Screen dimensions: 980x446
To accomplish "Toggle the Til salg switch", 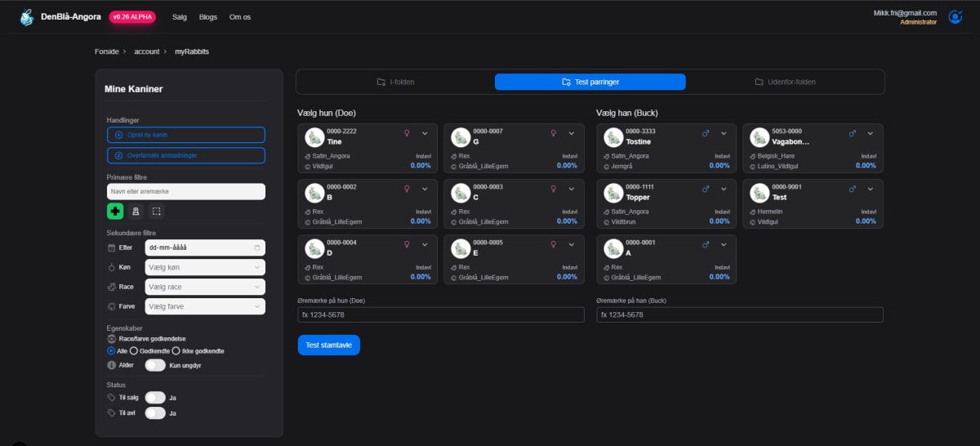I will tap(155, 397).
